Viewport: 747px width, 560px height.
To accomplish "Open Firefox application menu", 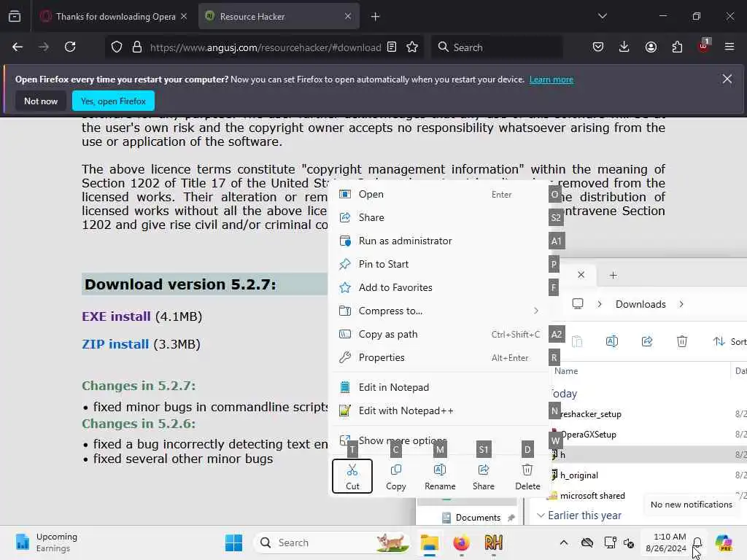I will pyautogui.click(x=729, y=47).
